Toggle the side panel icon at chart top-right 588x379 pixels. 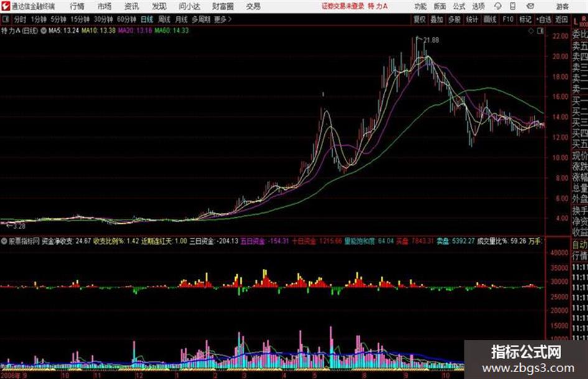point(540,30)
